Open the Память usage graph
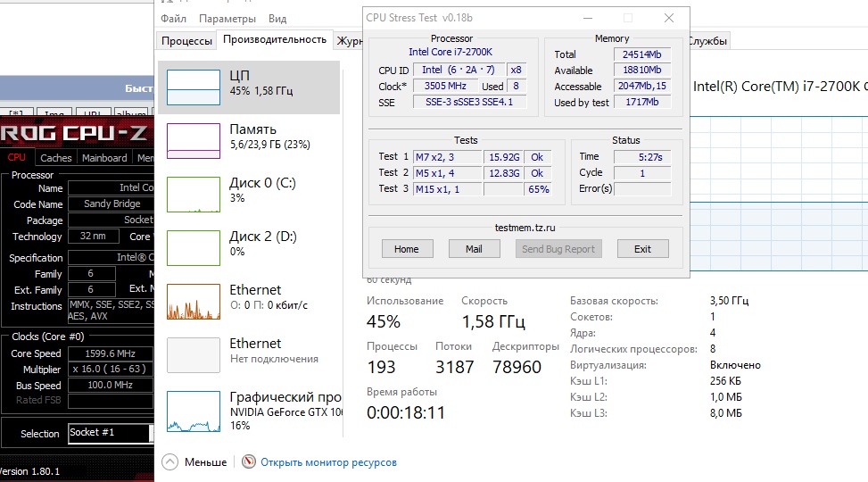 point(194,141)
